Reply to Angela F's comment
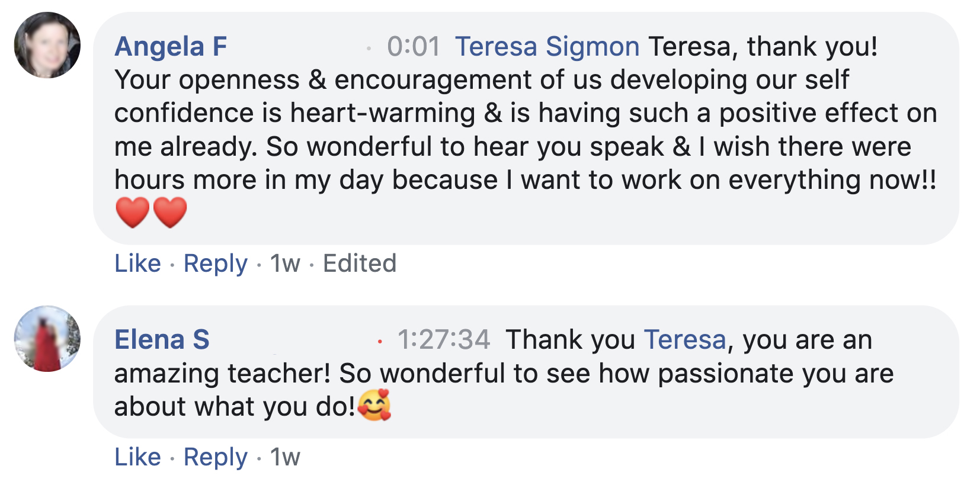This screenshot has width=980, height=482. point(215,263)
